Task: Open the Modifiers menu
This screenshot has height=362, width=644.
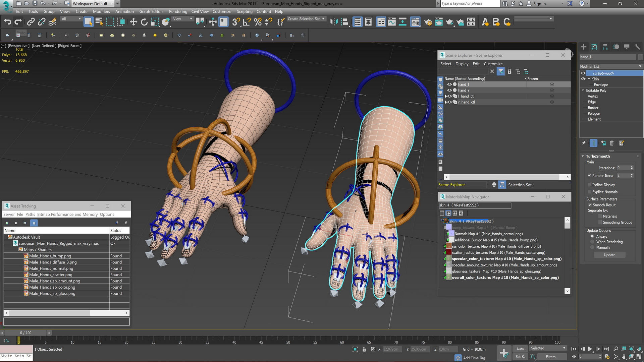Action: coord(101,11)
